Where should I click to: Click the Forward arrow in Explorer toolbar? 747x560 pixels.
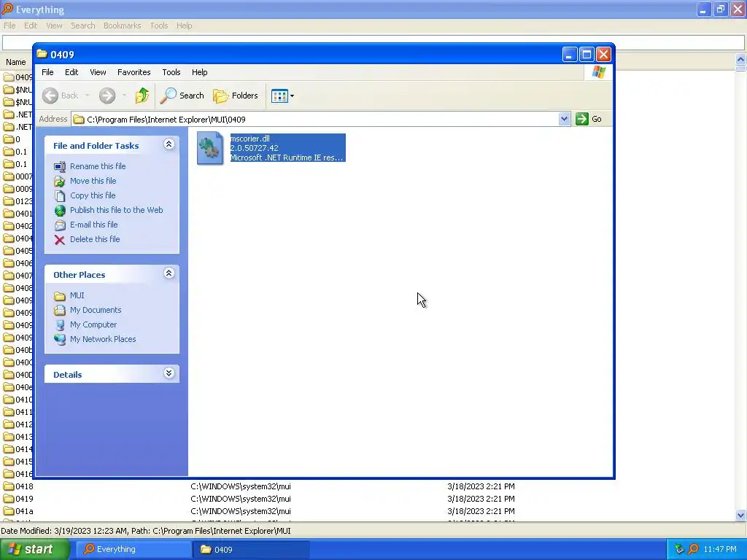click(107, 96)
